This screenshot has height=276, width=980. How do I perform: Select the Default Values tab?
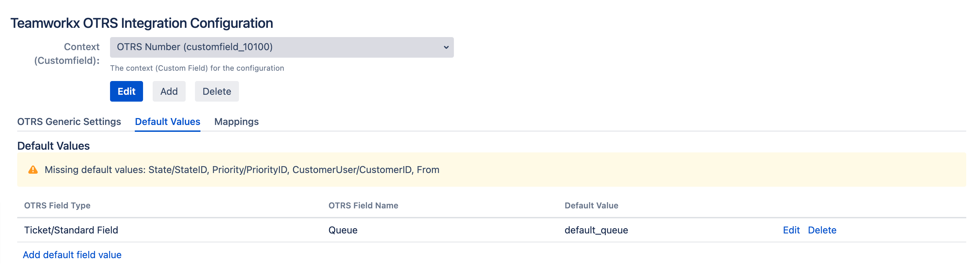(x=167, y=122)
